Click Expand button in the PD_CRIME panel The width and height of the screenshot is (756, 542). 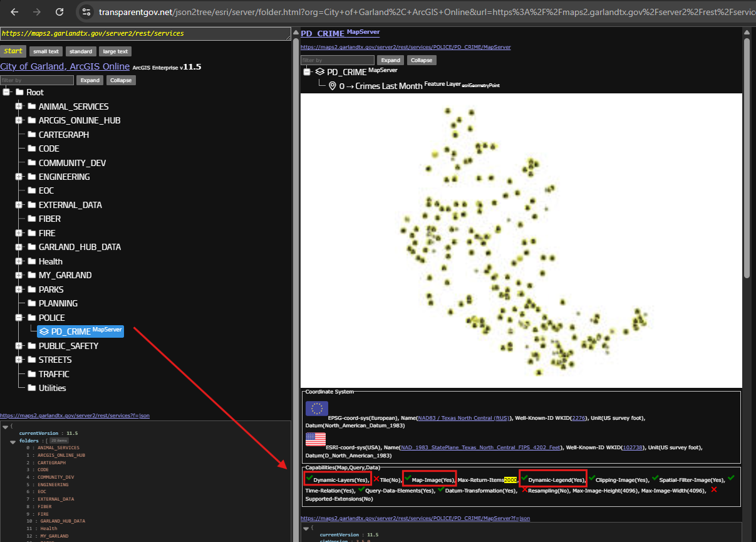click(390, 60)
